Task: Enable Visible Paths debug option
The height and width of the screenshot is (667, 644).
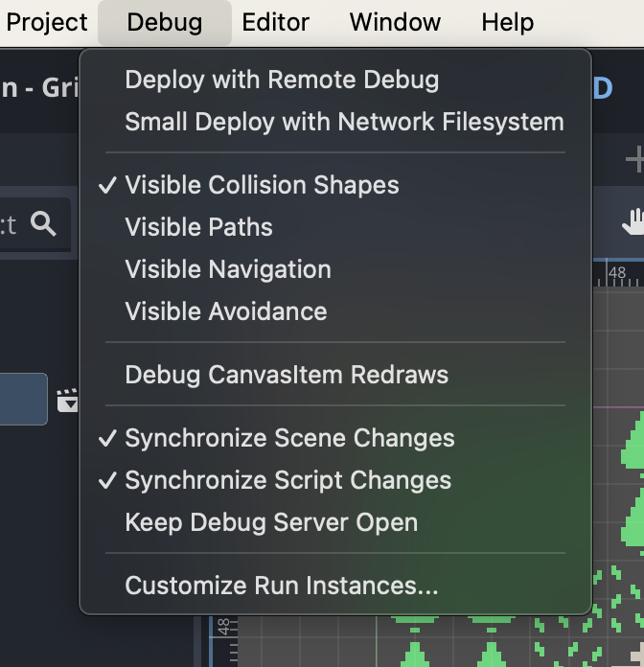Action: pos(198,227)
